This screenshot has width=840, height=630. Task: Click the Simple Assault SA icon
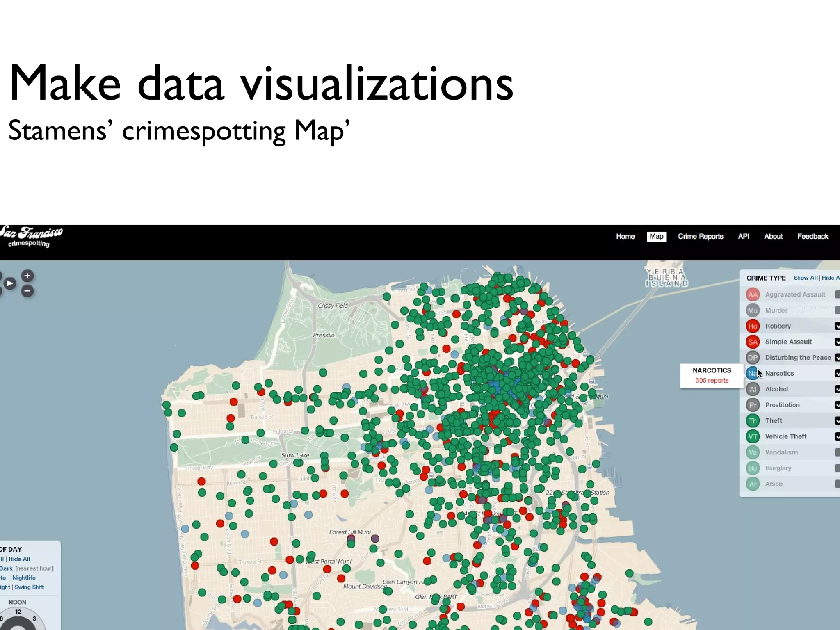tap(753, 342)
